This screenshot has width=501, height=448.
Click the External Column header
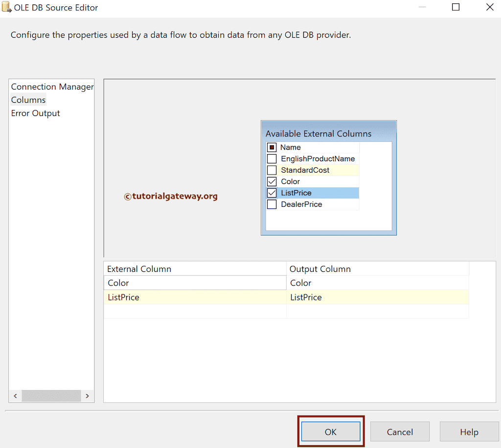coord(138,269)
